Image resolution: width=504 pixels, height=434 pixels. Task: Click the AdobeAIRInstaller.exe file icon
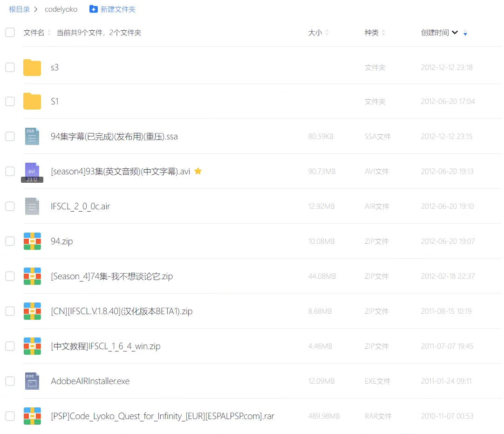click(x=32, y=381)
